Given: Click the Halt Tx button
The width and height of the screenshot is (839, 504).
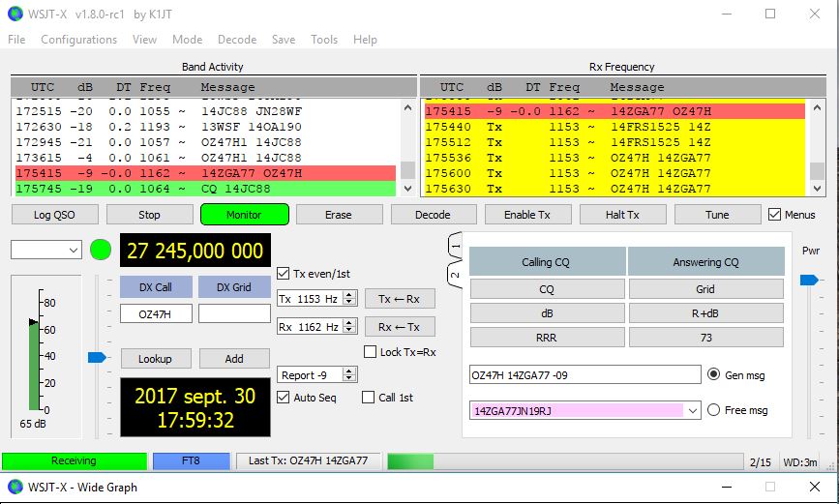Looking at the screenshot, I should (x=622, y=215).
